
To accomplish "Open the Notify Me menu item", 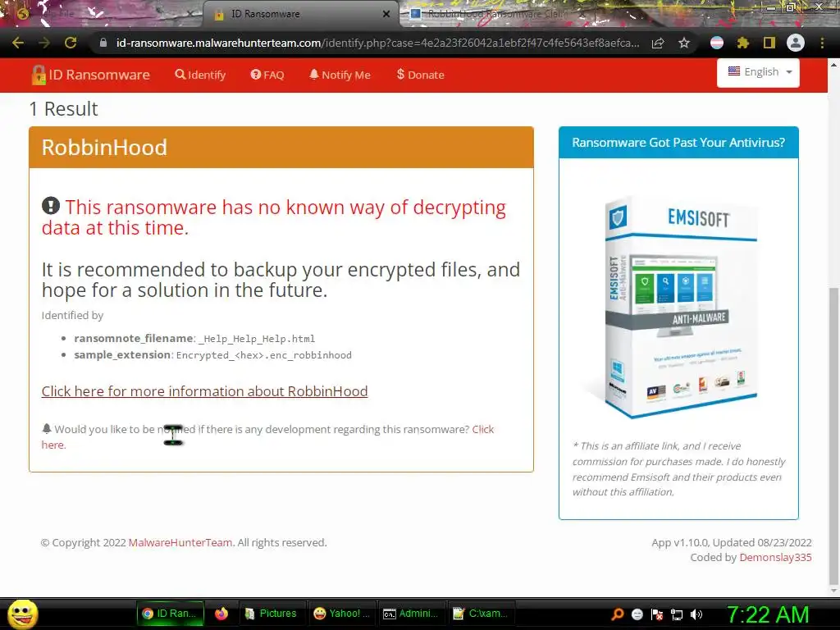I will click(340, 75).
